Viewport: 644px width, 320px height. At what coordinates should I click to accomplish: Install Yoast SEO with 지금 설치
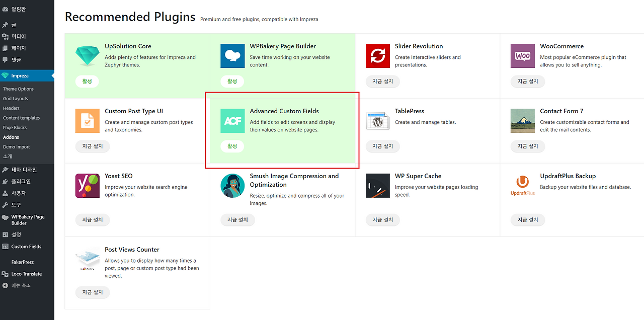(93, 219)
